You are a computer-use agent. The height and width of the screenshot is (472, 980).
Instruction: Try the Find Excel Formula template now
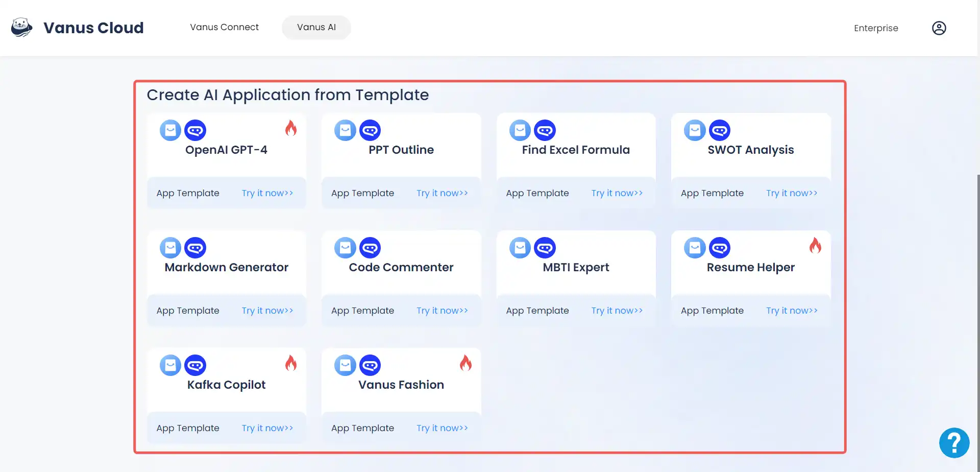tap(617, 193)
